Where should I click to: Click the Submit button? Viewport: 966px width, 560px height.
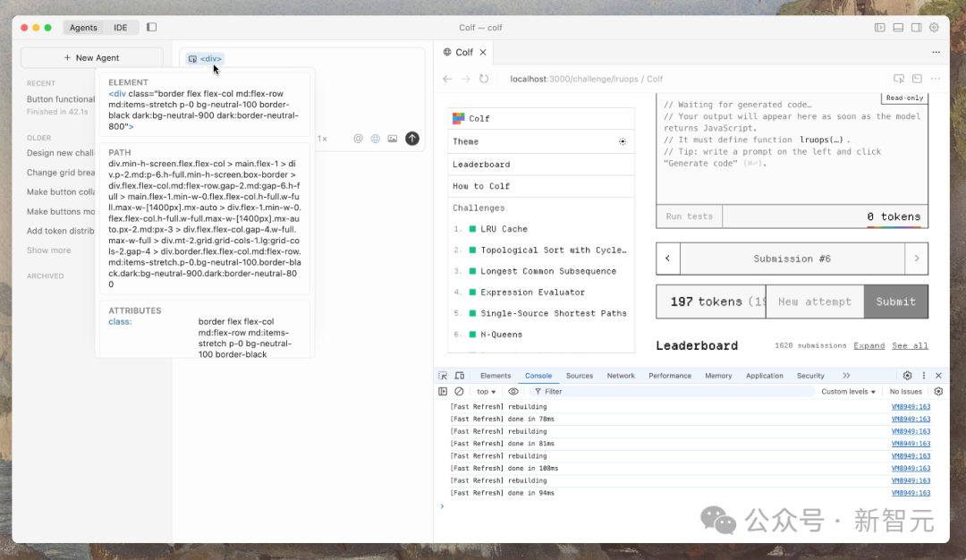pyautogui.click(x=895, y=301)
